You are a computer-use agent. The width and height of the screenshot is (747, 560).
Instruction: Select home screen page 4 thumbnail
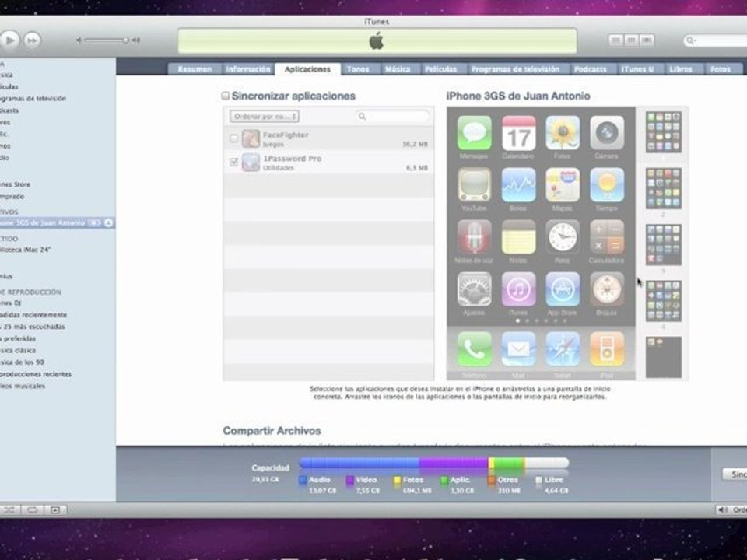(664, 301)
